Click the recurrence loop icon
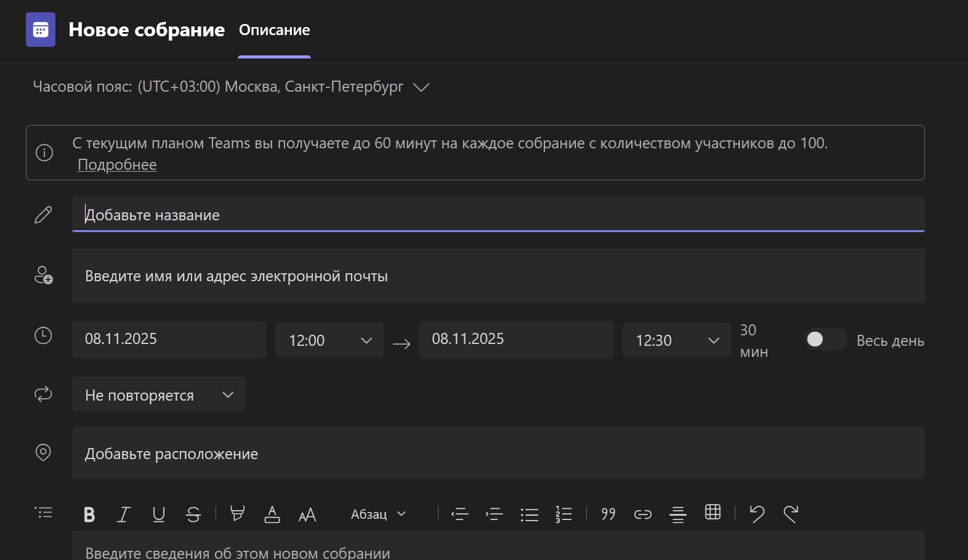The image size is (968, 560). click(43, 394)
